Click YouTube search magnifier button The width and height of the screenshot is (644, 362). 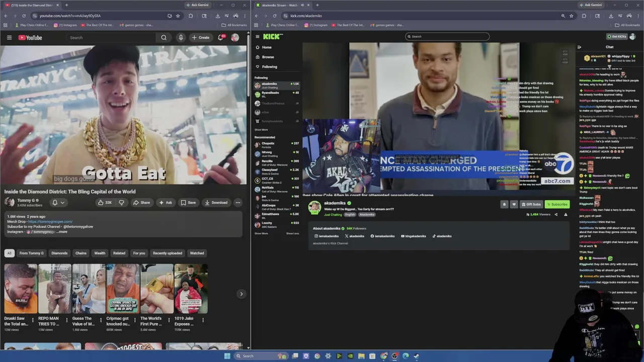(164, 38)
